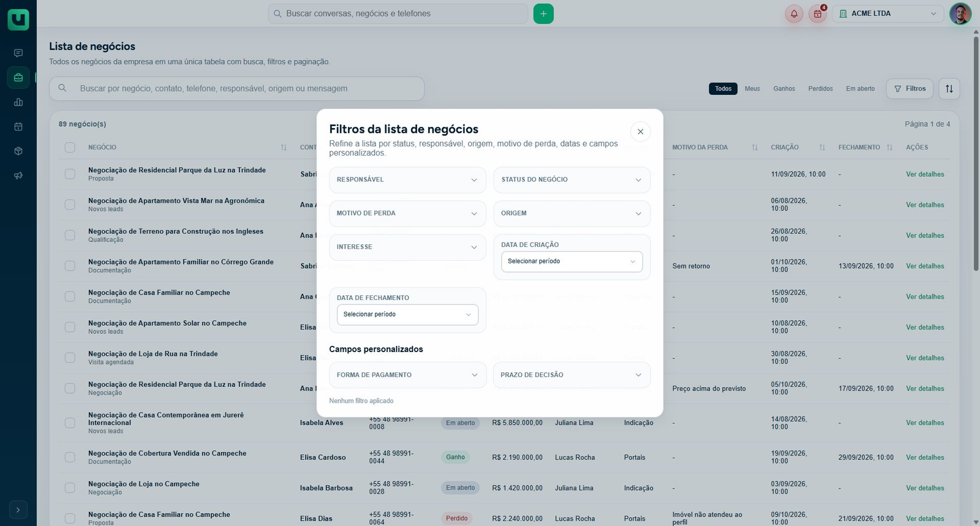This screenshot has width=980, height=526.
Task: Toggle the select-all checkbox in table header
Action: (70, 148)
